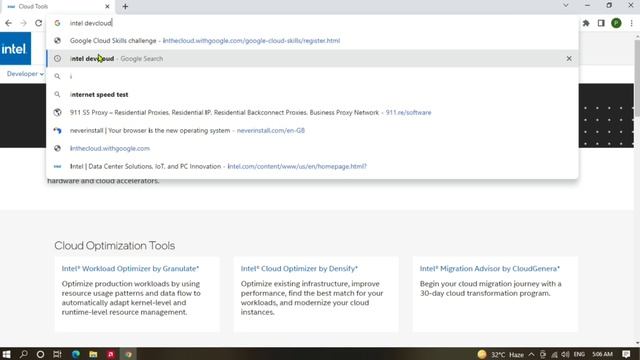
Task: Open Cortana circle in taskbar
Action: [x=40, y=354]
